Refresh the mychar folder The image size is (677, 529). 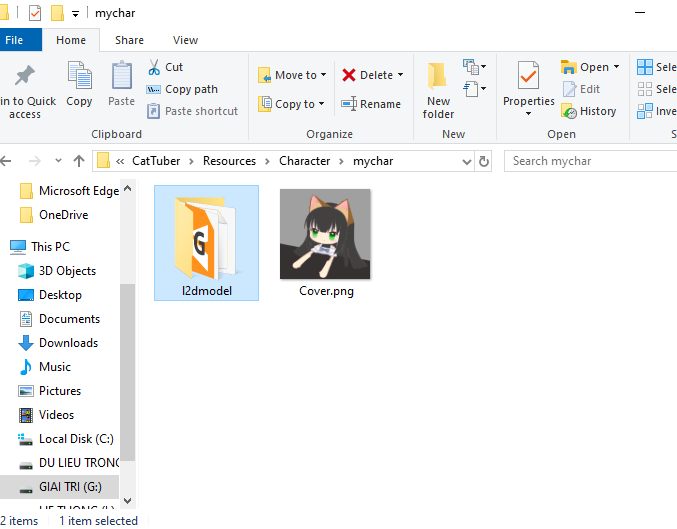[484, 162]
